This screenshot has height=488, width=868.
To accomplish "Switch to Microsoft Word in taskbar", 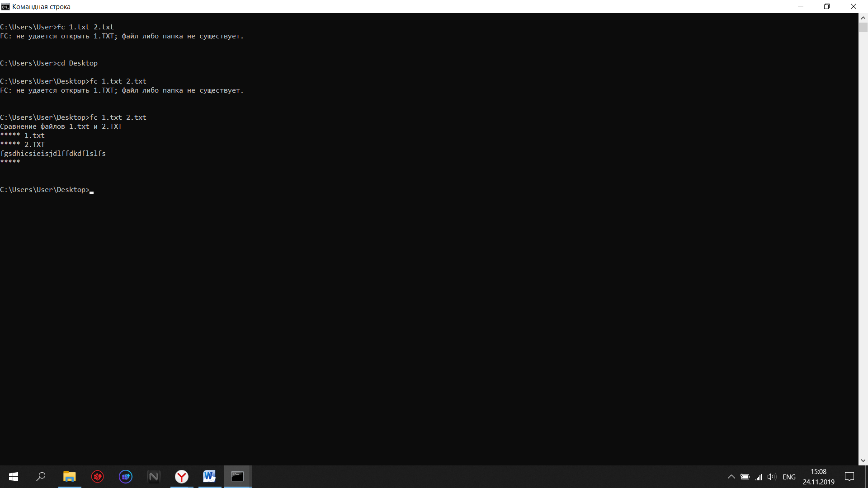I will 210,477.
